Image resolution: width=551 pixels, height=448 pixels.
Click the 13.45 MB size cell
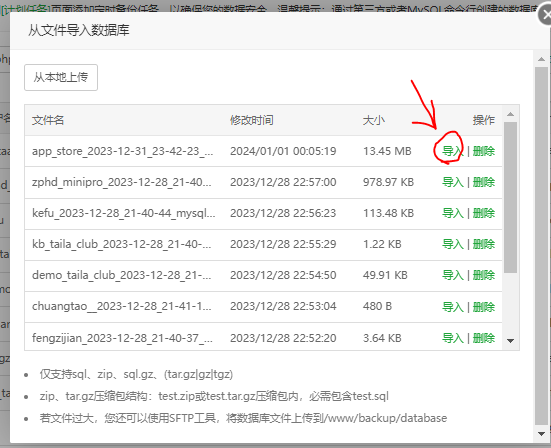pyautogui.click(x=387, y=151)
